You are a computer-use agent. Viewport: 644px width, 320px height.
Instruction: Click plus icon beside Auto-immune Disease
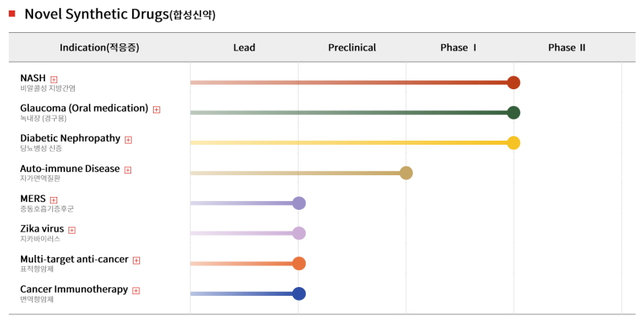128,170
